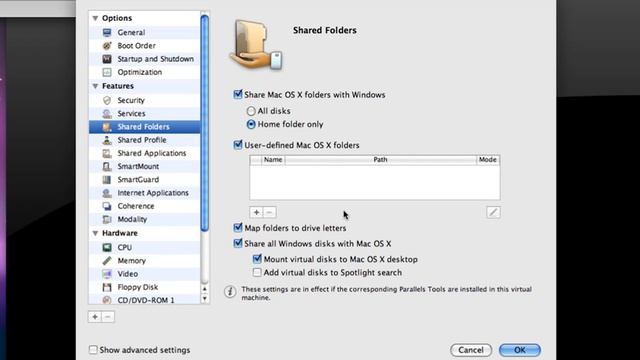640x360 pixels.
Task: Click the CD/DVD-ROM 1 disc icon
Action: [x=107, y=300]
